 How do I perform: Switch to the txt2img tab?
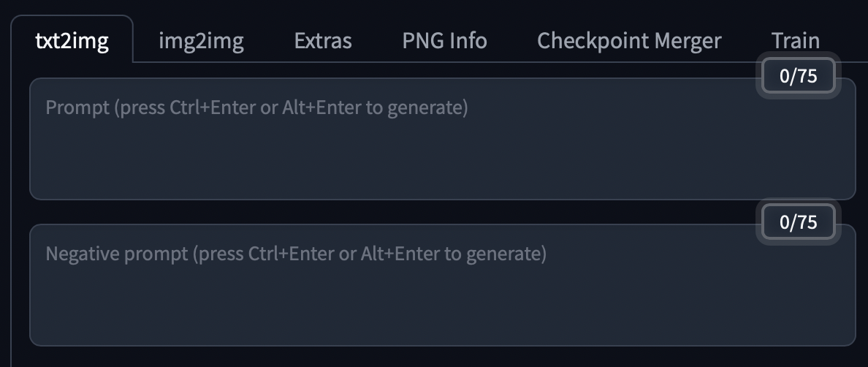[x=72, y=40]
